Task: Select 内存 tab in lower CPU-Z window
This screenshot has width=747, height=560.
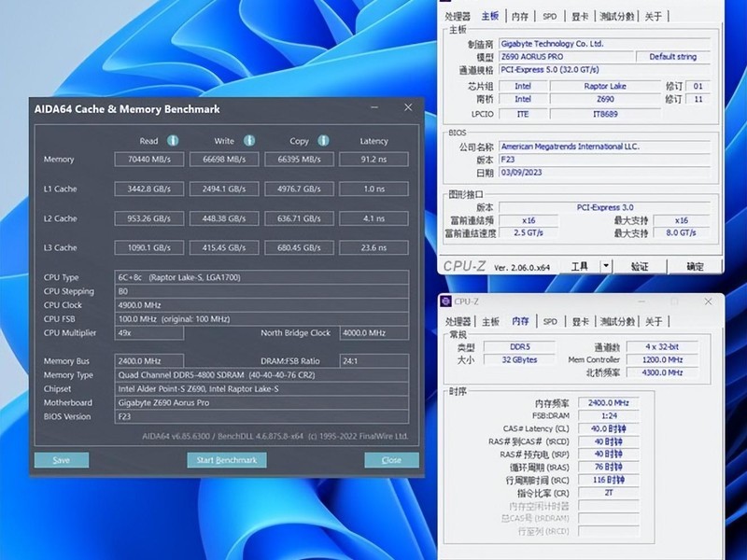Action: (520, 321)
